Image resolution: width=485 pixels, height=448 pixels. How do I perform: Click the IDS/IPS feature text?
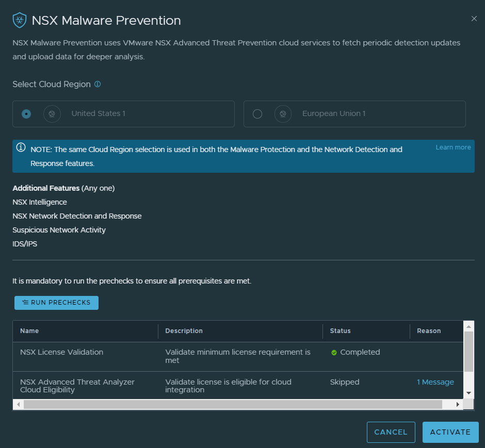(x=25, y=244)
